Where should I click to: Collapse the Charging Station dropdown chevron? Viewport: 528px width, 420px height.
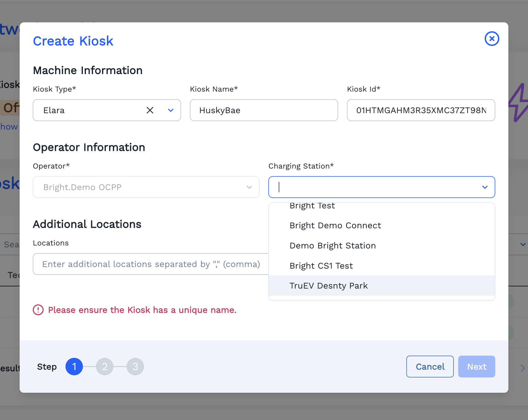[485, 187]
